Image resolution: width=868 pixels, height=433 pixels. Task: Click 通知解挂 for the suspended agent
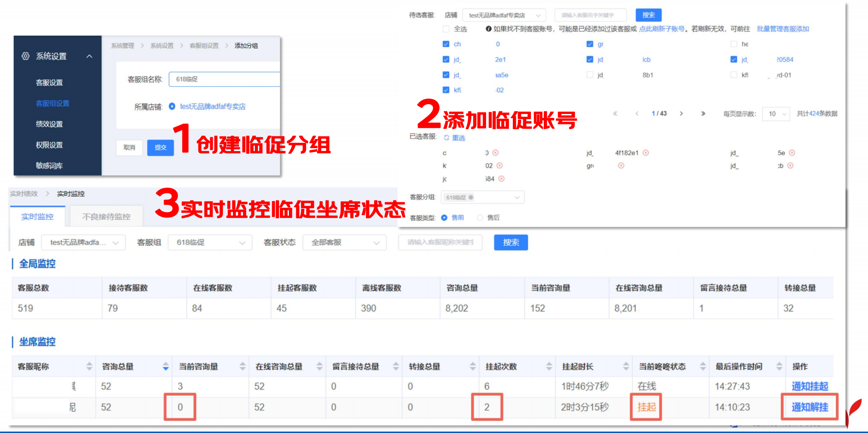pyautogui.click(x=810, y=407)
